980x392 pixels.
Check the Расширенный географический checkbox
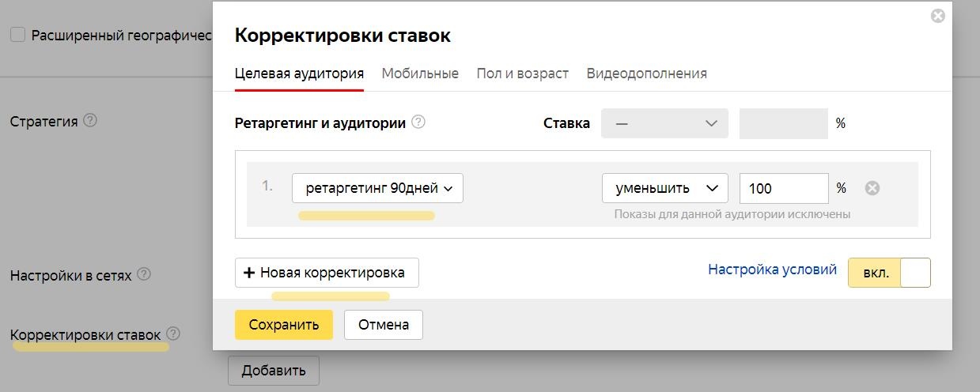click(17, 35)
